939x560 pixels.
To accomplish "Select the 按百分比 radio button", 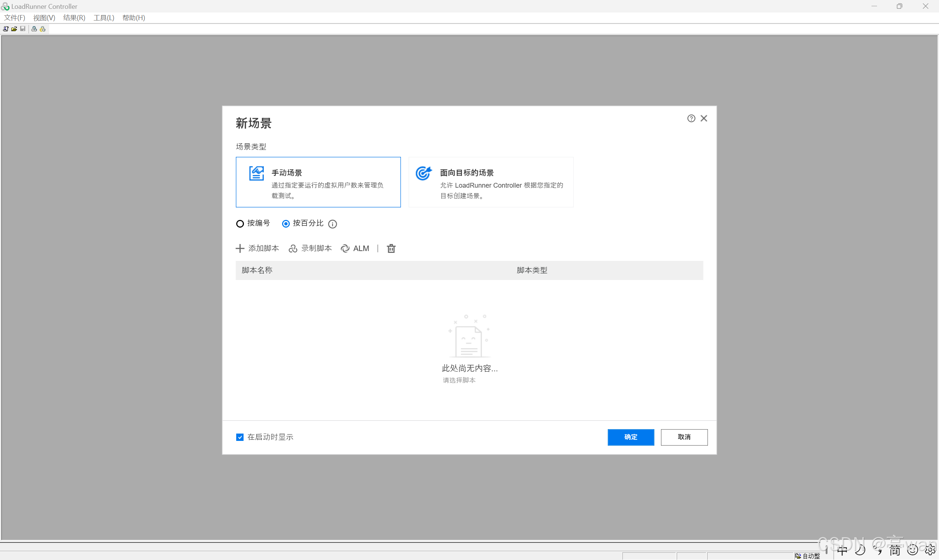I will tap(286, 224).
